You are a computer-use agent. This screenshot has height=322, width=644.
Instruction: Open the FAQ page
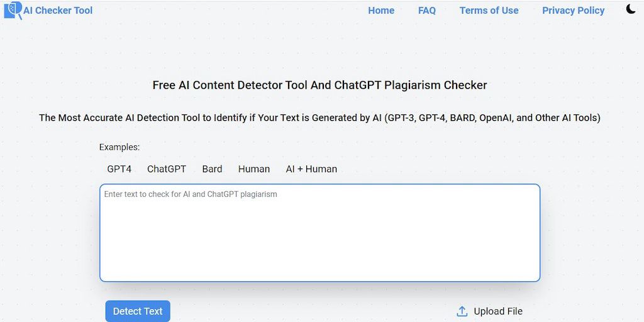click(427, 11)
